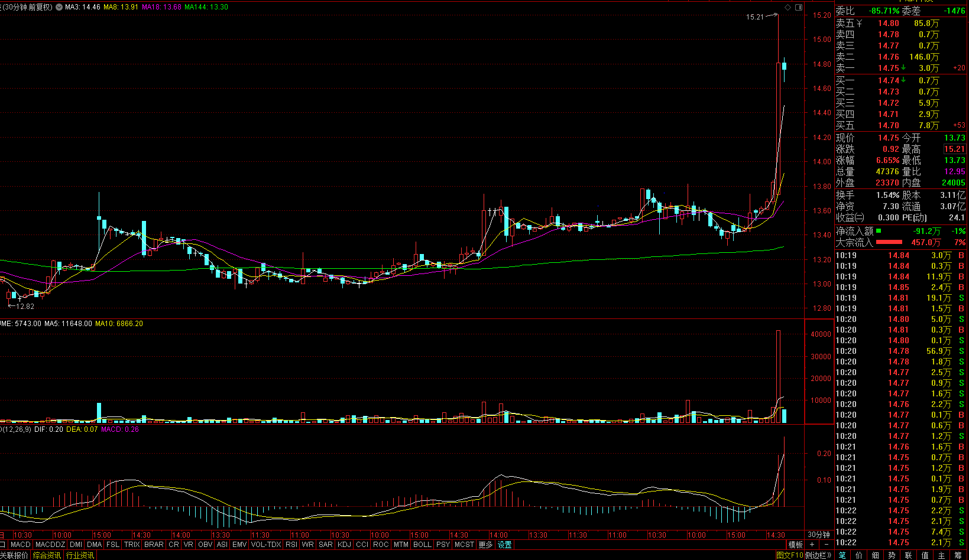Switch to the ROC indicator
Screen dimensions: 969x560
pyautogui.click(x=381, y=545)
